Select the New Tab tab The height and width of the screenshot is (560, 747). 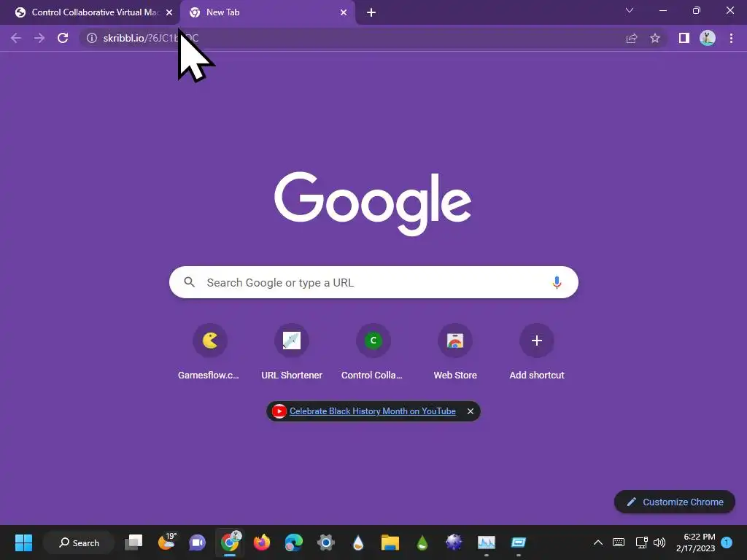click(267, 12)
